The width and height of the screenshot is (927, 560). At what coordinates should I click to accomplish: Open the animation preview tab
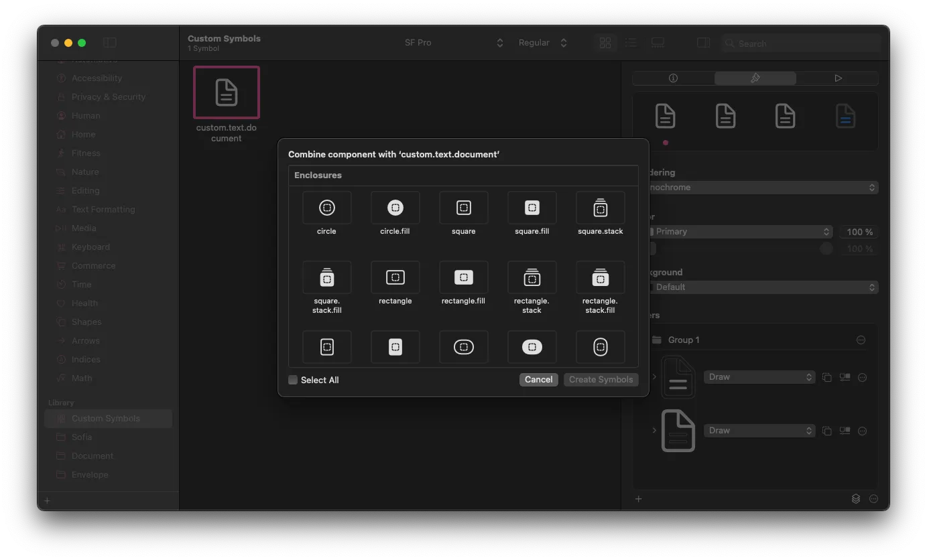click(838, 78)
